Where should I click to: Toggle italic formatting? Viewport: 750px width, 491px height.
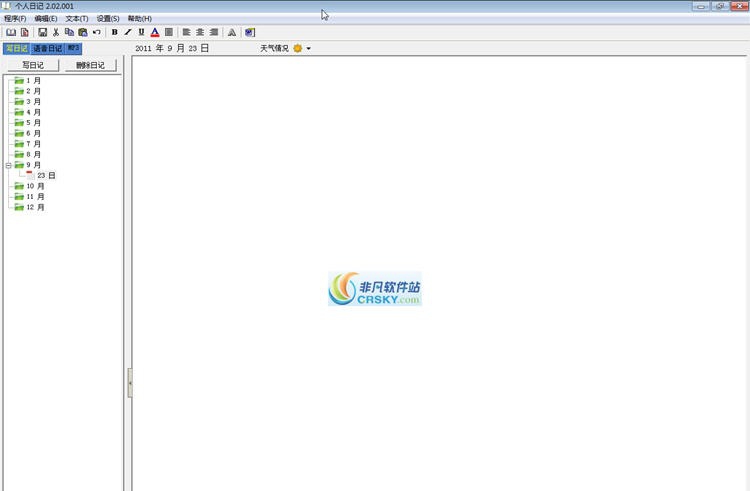coord(128,32)
